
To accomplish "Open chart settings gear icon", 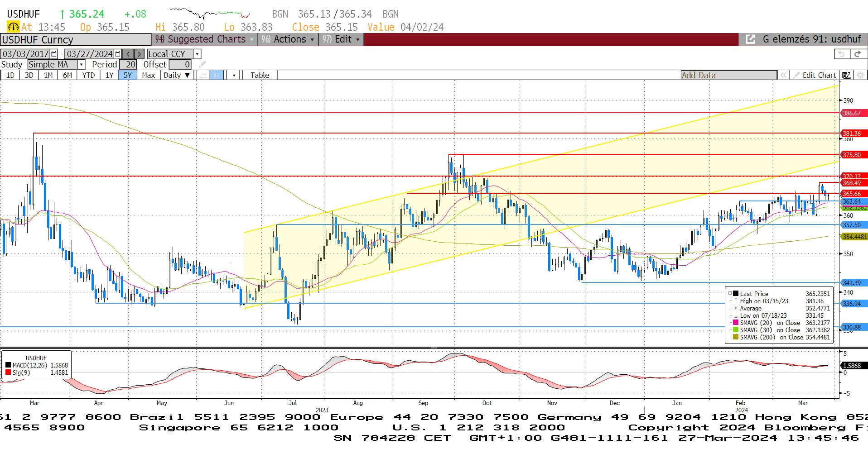I will click(860, 75).
